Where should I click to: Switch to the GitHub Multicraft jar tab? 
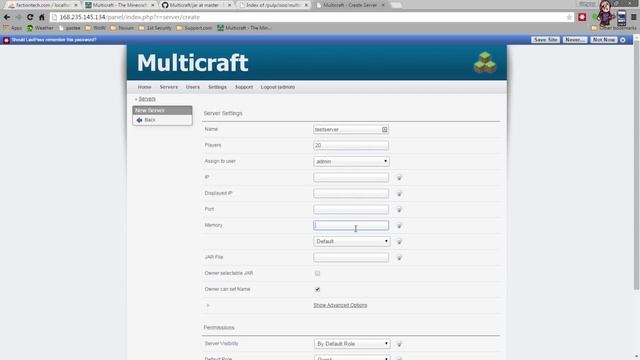(x=196, y=5)
